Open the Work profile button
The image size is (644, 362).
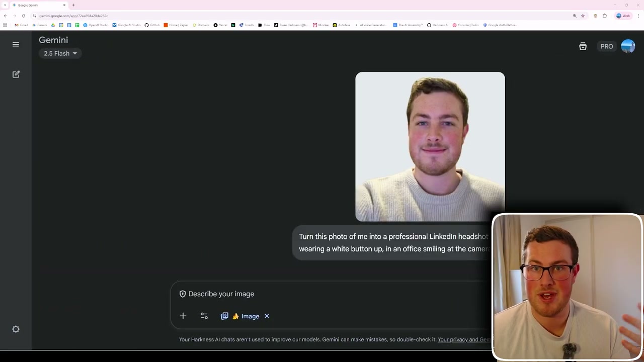point(623,16)
